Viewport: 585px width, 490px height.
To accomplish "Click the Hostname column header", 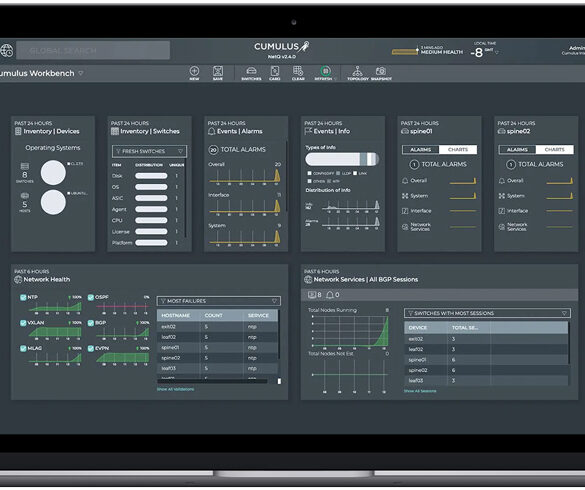I will (175, 315).
